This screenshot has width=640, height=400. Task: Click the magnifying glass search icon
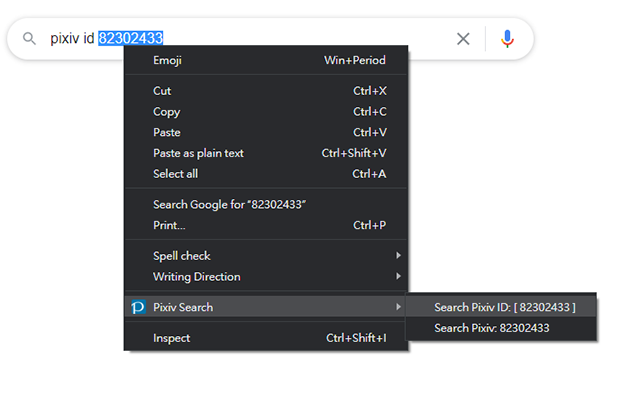[29, 39]
